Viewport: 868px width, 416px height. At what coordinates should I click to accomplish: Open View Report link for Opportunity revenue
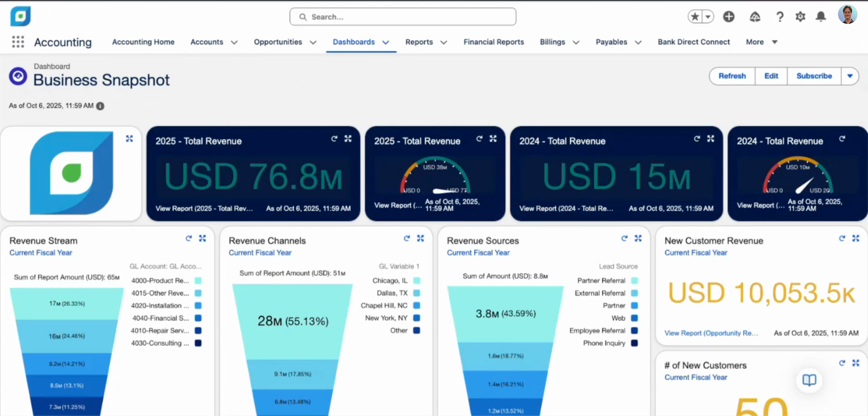click(x=711, y=333)
